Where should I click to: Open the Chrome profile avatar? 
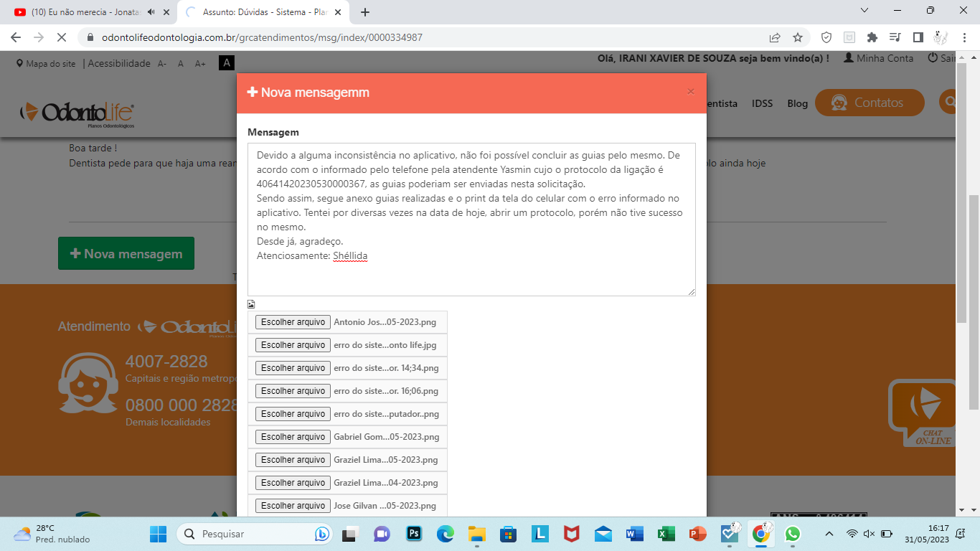coord(941,37)
